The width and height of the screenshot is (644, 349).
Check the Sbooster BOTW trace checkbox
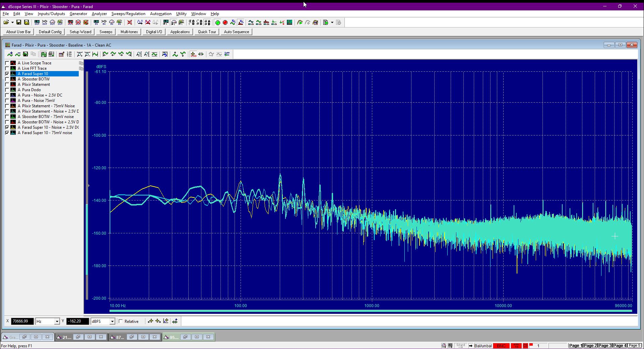pyautogui.click(x=7, y=79)
